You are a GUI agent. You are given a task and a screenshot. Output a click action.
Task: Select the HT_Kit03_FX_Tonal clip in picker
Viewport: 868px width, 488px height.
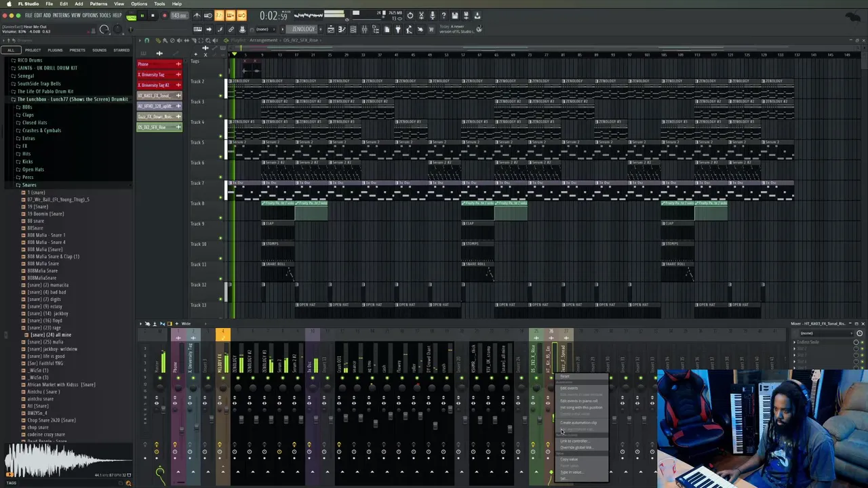tap(159, 96)
